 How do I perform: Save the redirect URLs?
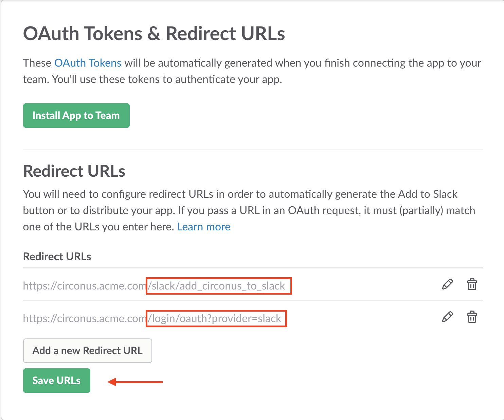(56, 380)
